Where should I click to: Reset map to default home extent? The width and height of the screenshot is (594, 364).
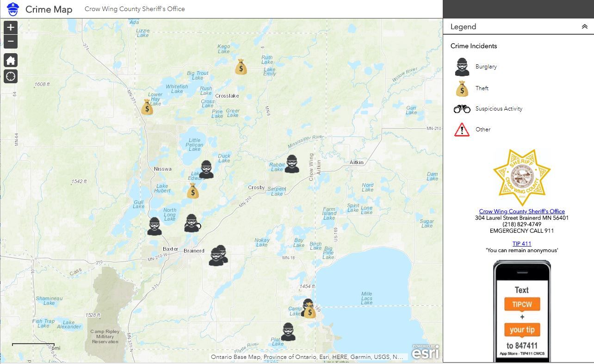click(x=11, y=60)
